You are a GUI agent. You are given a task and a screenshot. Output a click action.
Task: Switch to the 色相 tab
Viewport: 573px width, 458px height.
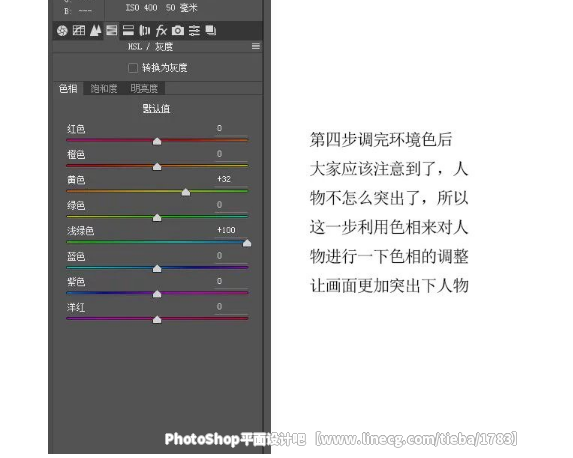[68, 88]
